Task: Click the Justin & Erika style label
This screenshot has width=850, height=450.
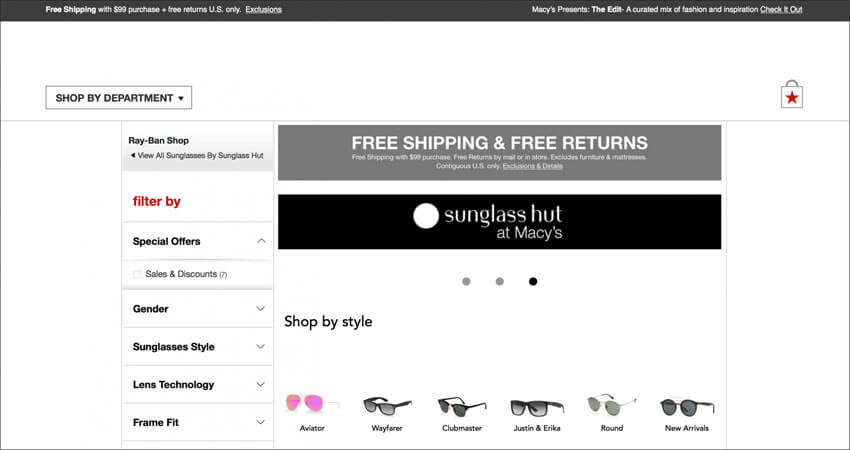Action: 537,428
